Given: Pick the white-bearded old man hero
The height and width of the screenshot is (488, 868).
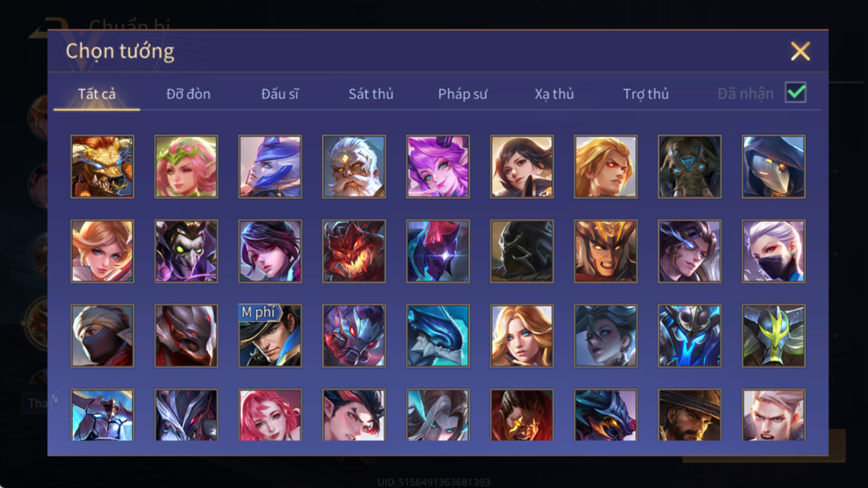Looking at the screenshot, I should (354, 167).
